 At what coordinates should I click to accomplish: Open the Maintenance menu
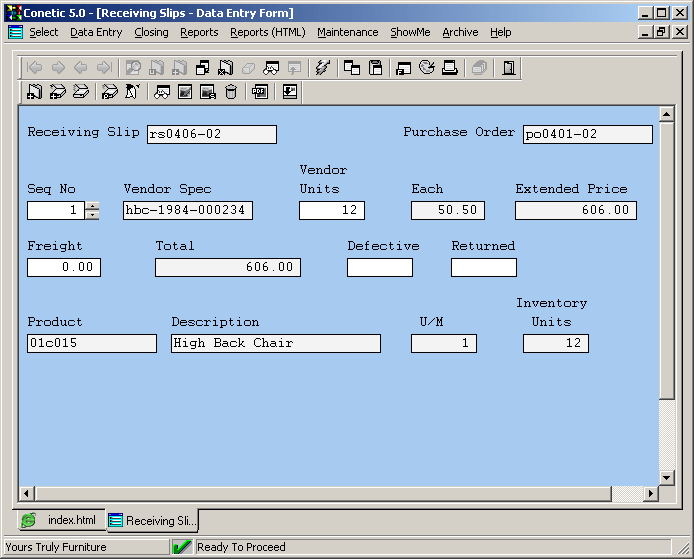(347, 32)
